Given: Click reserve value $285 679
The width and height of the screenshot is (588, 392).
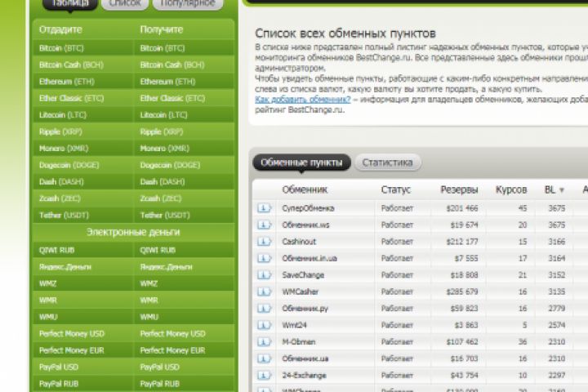Looking at the screenshot, I should (462, 292).
